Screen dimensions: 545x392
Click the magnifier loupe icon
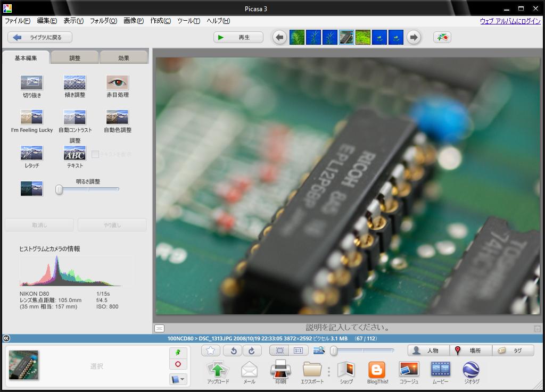pos(319,351)
